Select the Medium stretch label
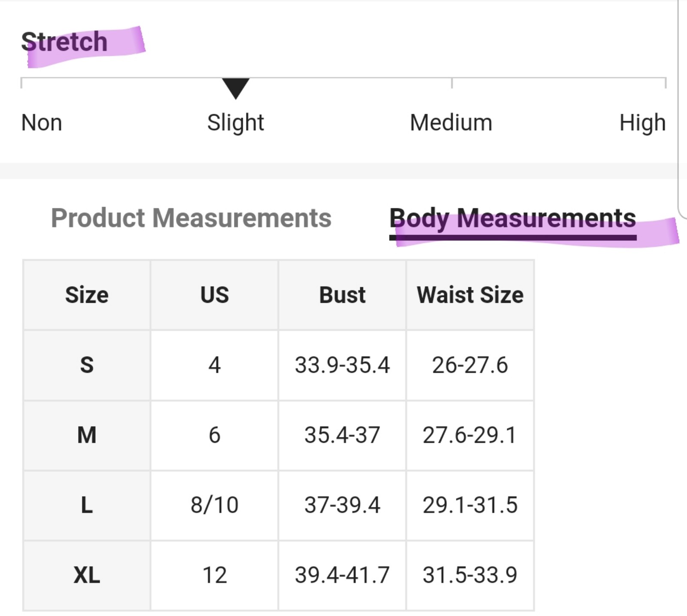This screenshot has width=687, height=616. point(451,122)
